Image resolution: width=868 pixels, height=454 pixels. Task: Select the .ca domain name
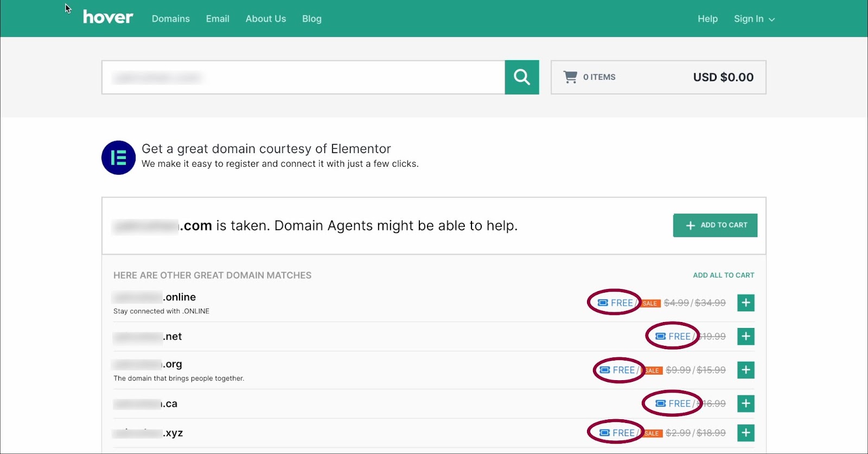point(145,403)
